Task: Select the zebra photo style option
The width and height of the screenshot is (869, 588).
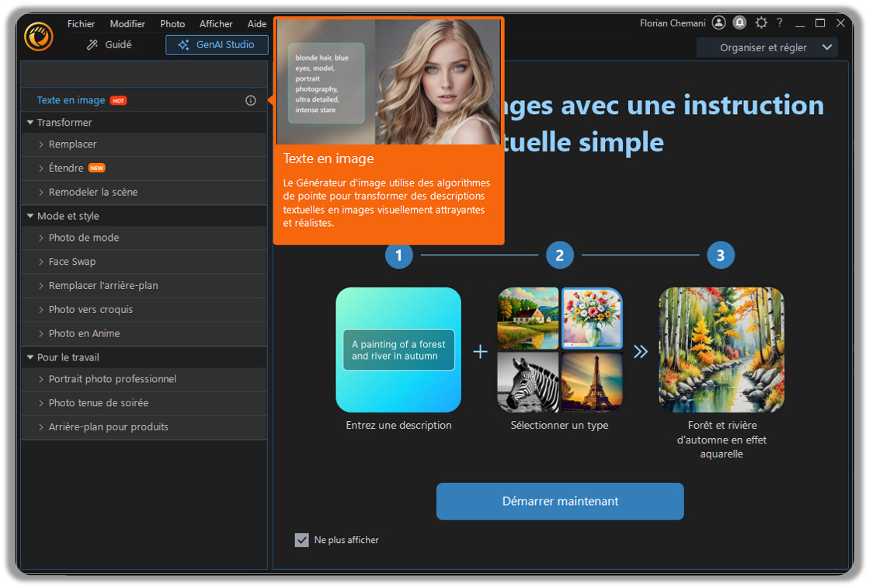Action: click(527, 381)
